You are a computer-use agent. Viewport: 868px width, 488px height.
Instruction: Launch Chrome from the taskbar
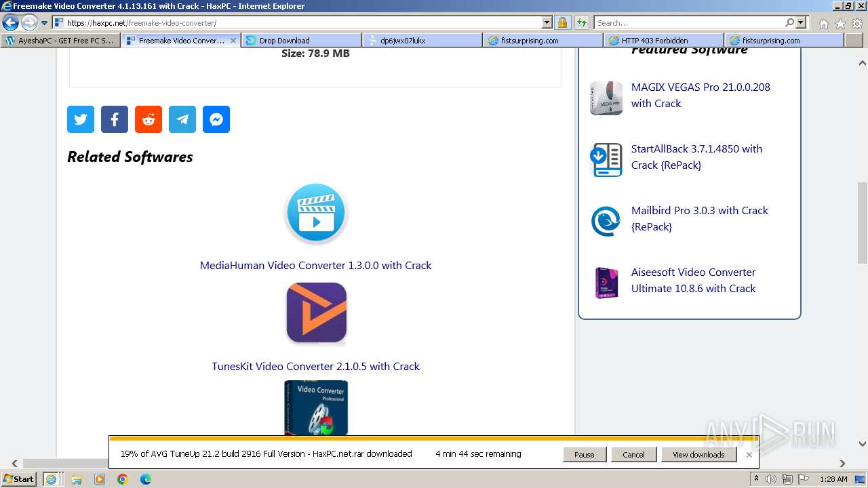click(x=123, y=479)
